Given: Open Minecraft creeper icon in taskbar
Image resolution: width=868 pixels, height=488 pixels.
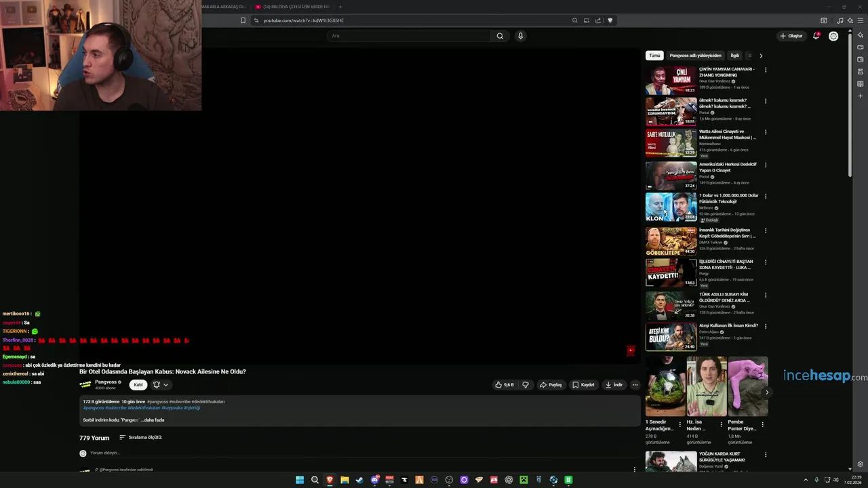Looking at the screenshot, I should (524, 480).
